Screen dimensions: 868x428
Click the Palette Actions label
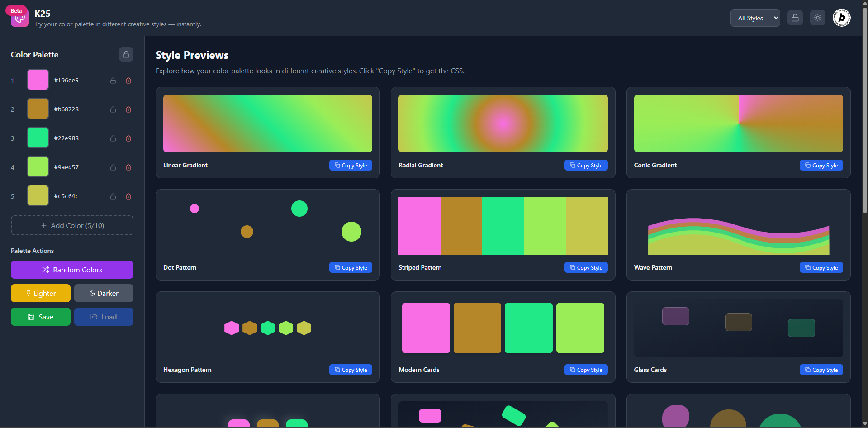pos(32,251)
